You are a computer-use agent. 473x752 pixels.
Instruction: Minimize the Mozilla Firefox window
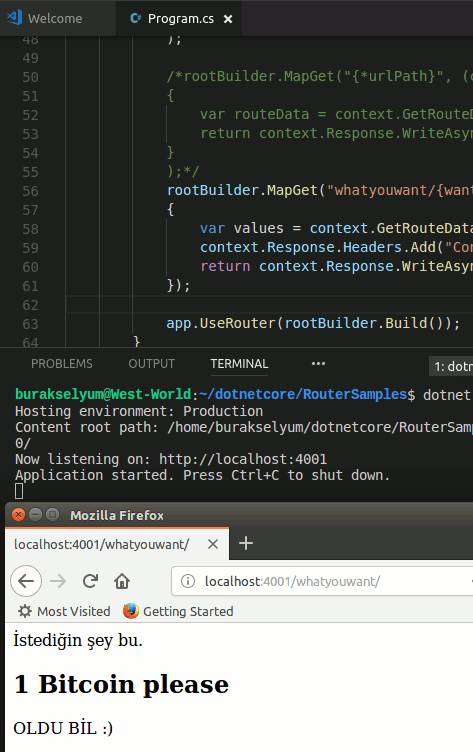[35, 515]
